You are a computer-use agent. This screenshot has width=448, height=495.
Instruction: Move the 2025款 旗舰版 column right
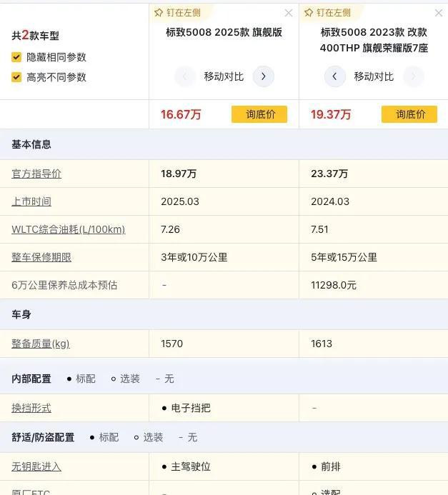264,76
